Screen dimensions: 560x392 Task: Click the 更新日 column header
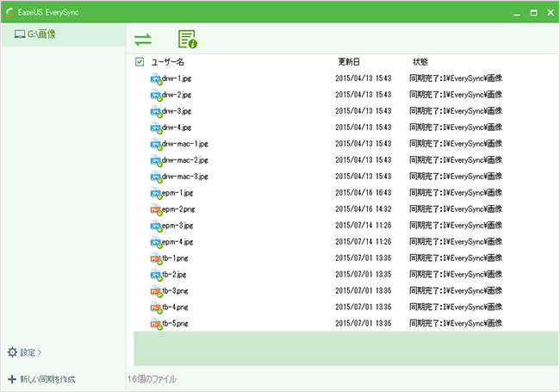point(349,62)
